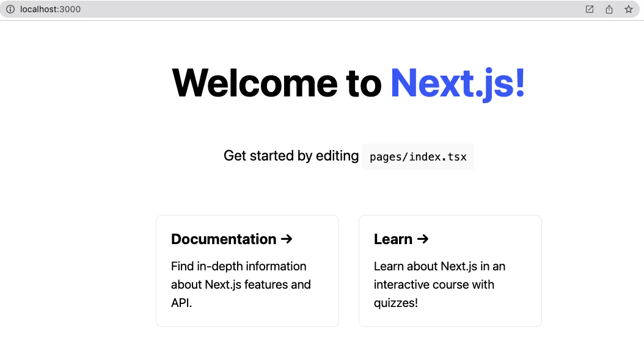Click 'interactive course with' description text
The image size is (644, 343).
(x=434, y=284)
